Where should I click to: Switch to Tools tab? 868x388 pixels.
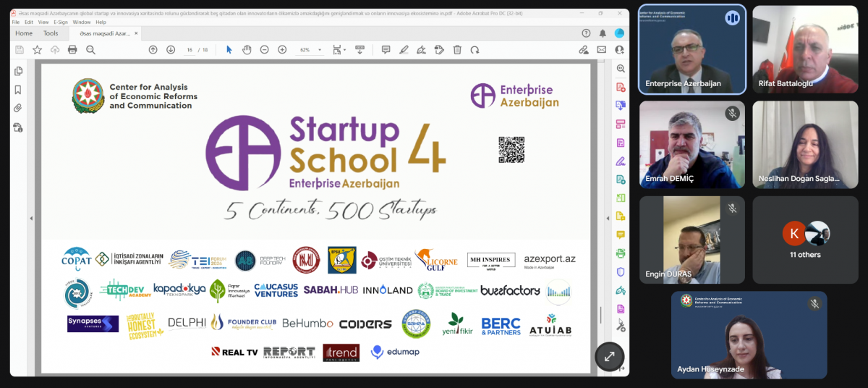point(51,33)
